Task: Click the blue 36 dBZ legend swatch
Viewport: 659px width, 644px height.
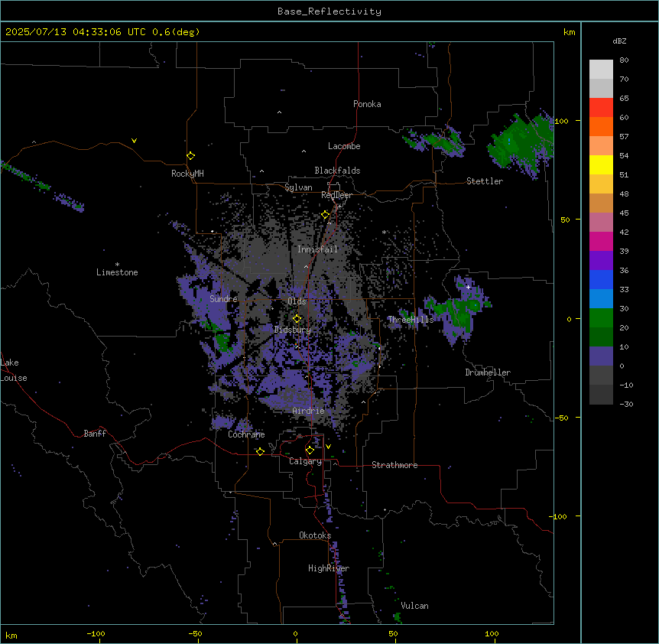Action: click(x=601, y=279)
